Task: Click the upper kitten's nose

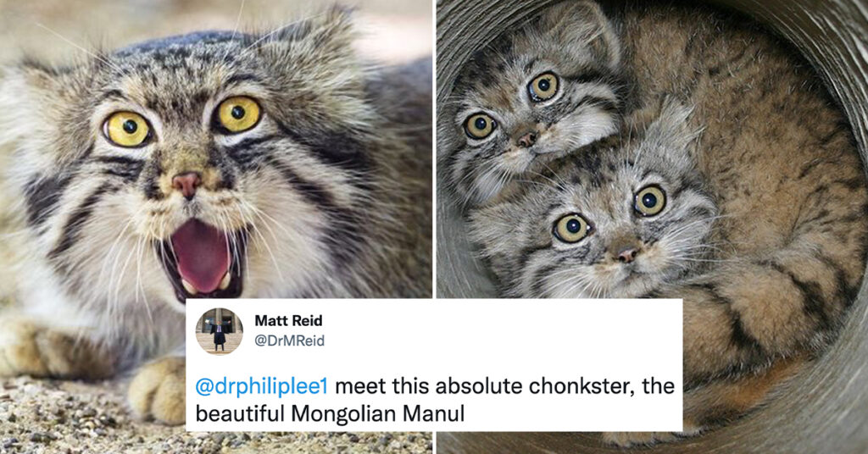Action: pyautogui.click(x=526, y=139)
